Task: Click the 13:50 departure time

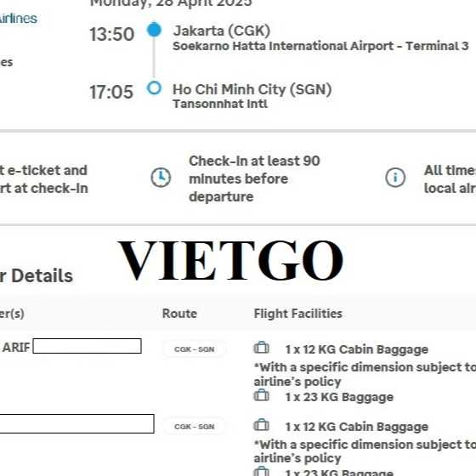Action: click(x=111, y=34)
